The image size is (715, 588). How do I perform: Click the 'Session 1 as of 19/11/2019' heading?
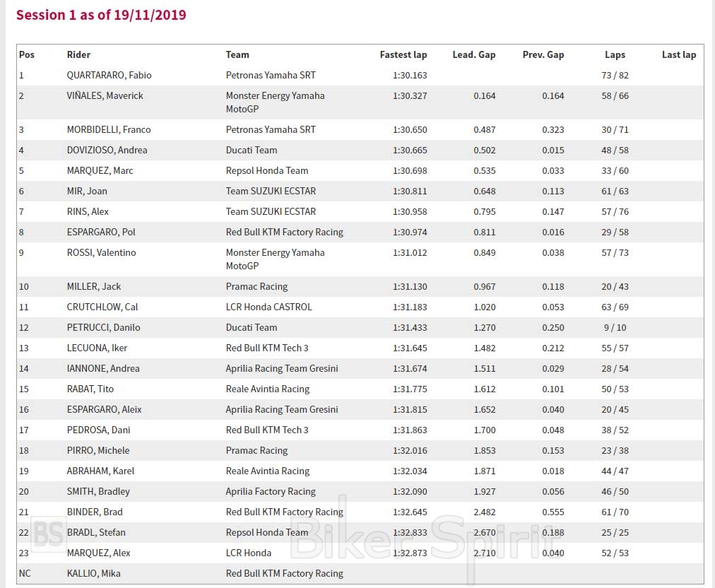click(101, 15)
